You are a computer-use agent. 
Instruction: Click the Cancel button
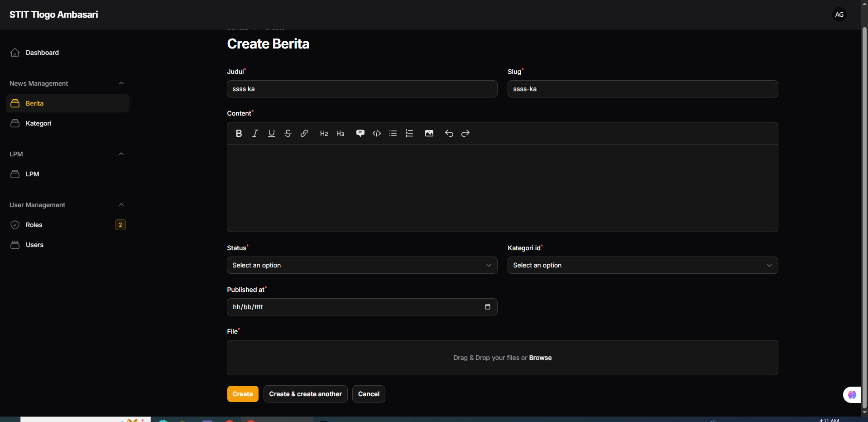(368, 394)
